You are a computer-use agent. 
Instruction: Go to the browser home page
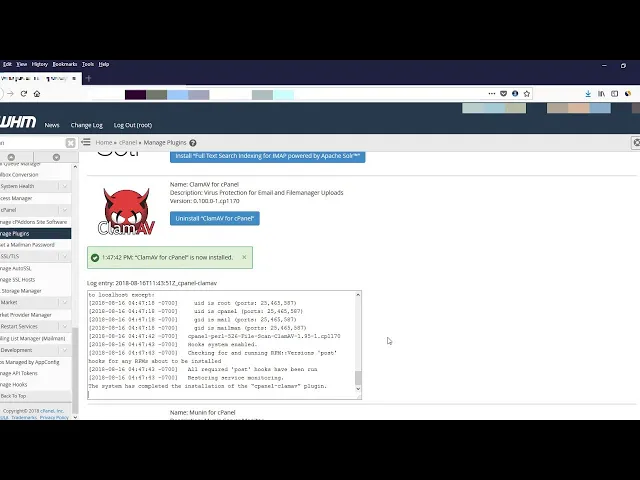[37, 94]
